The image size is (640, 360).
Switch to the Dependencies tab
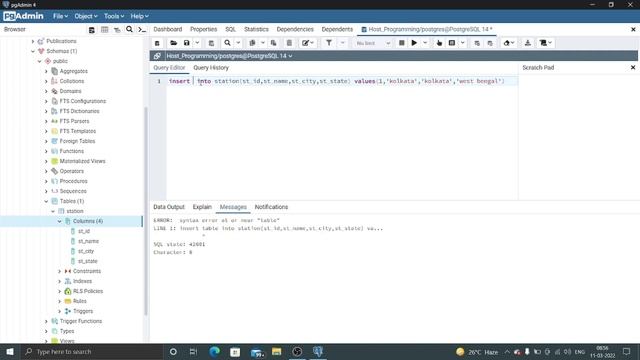pyautogui.click(x=295, y=29)
